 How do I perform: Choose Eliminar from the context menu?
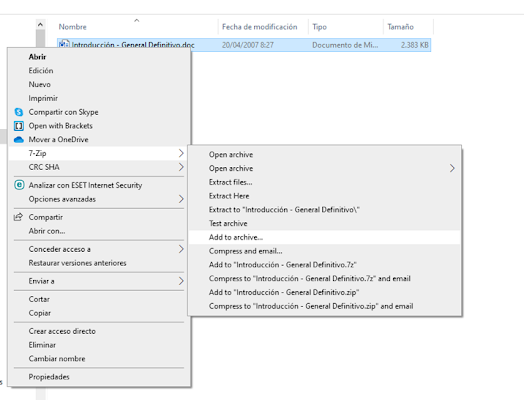(x=99, y=345)
